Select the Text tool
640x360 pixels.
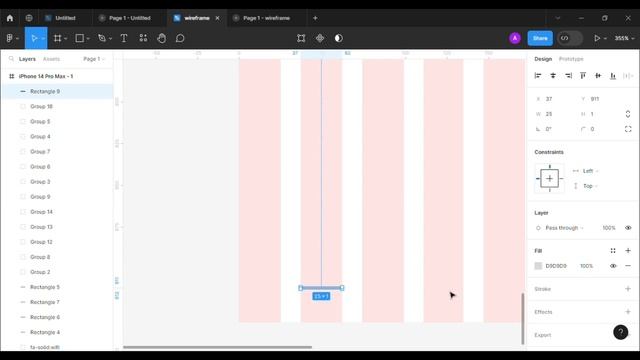click(x=124, y=38)
